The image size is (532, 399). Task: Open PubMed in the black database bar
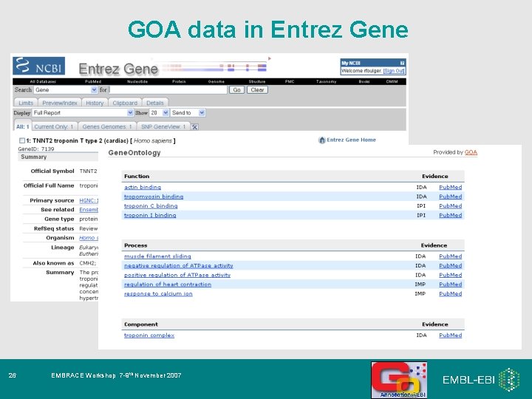click(93, 81)
